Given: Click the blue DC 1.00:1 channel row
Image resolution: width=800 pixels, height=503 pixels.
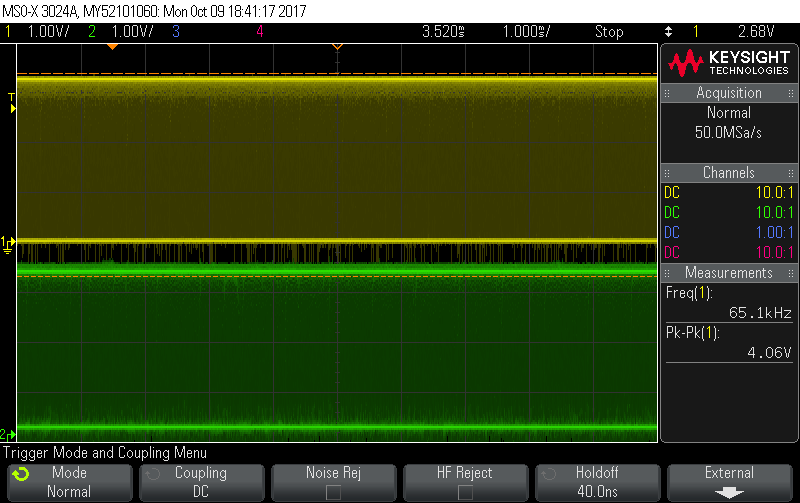Looking at the screenshot, I should [x=729, y=232].
